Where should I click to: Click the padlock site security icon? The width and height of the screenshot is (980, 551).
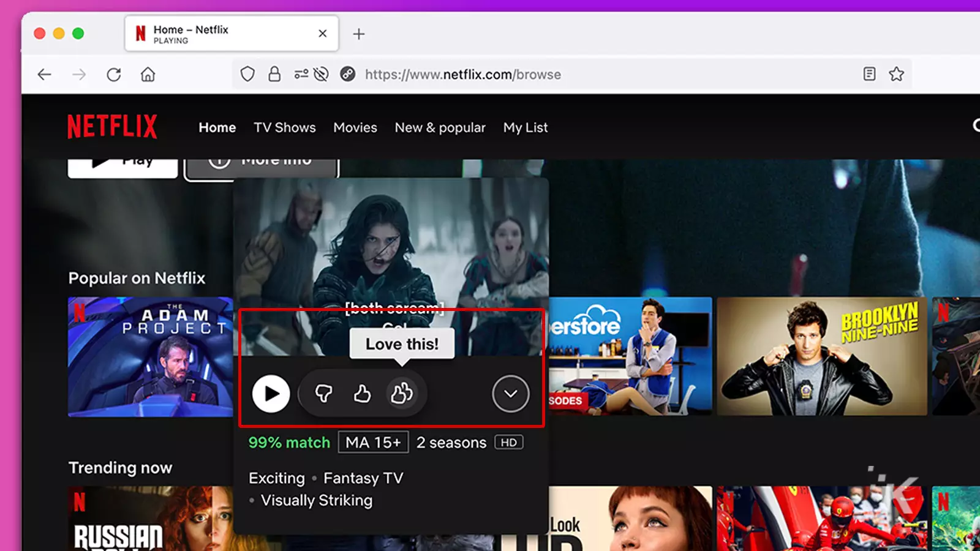click(x=274, y=75)
